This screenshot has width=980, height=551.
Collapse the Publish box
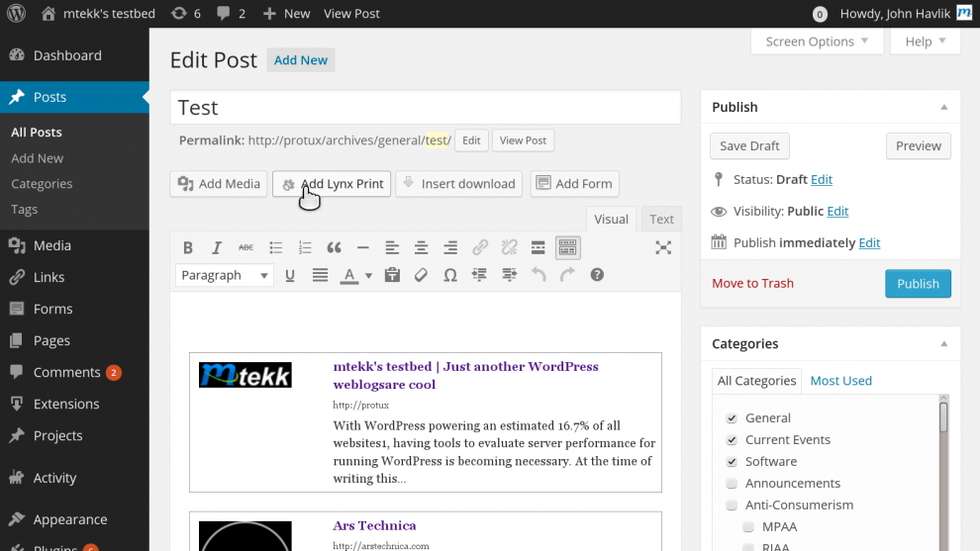pyautogui.click(x=943, y=108)
